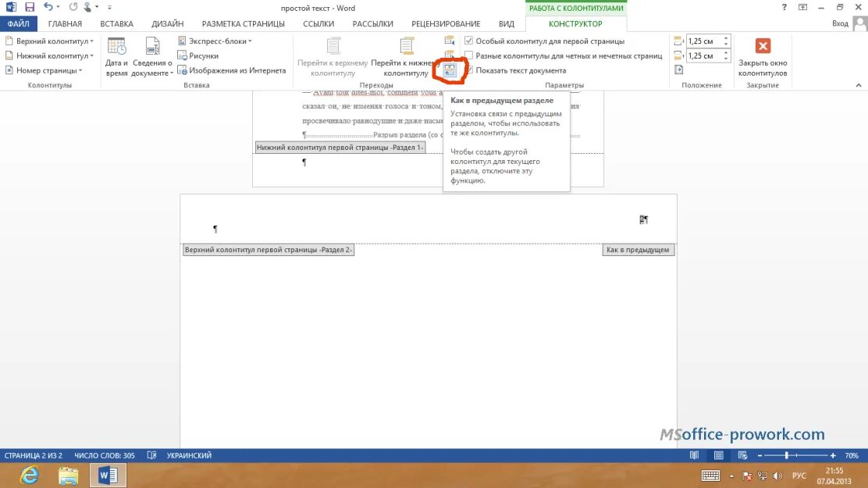Click the Redo icon in quick access toolbar
The height and width of the screenshot is (488, 868).
pyautogui.click(x=73, y=7)
